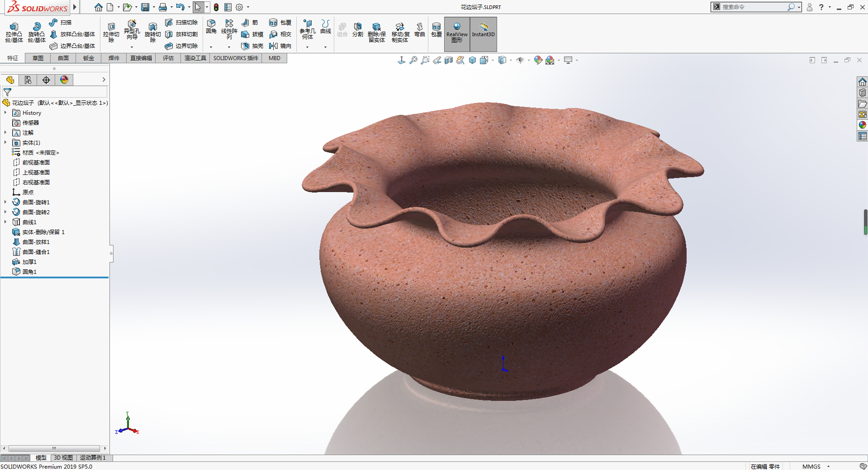Open the Curves (曲线) dropdown arrow
Viewport: 868px width, 470px height.
click(x=326, y=47)
